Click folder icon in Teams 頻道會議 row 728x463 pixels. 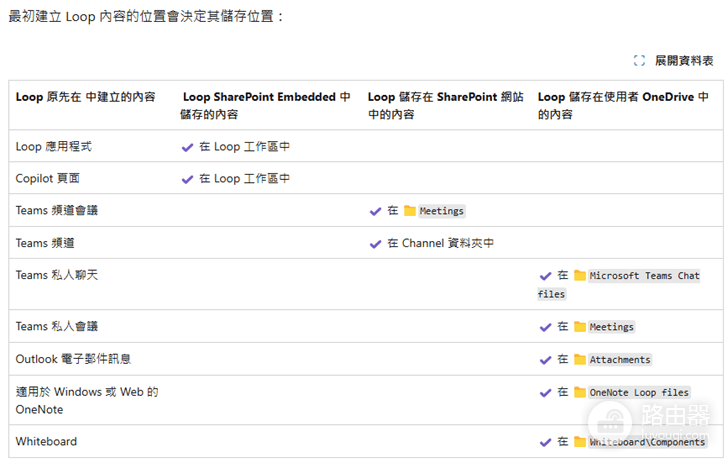(x=410, y=211)
